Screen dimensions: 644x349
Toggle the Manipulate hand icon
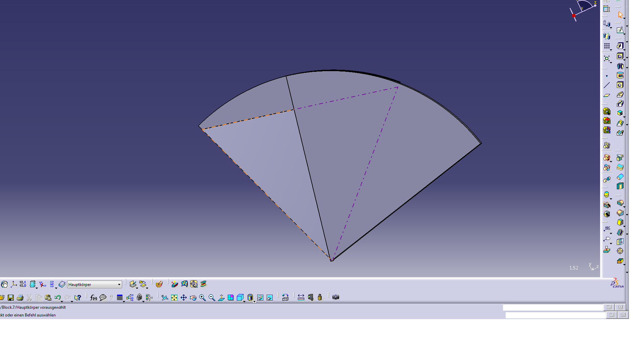pos(4,285)
